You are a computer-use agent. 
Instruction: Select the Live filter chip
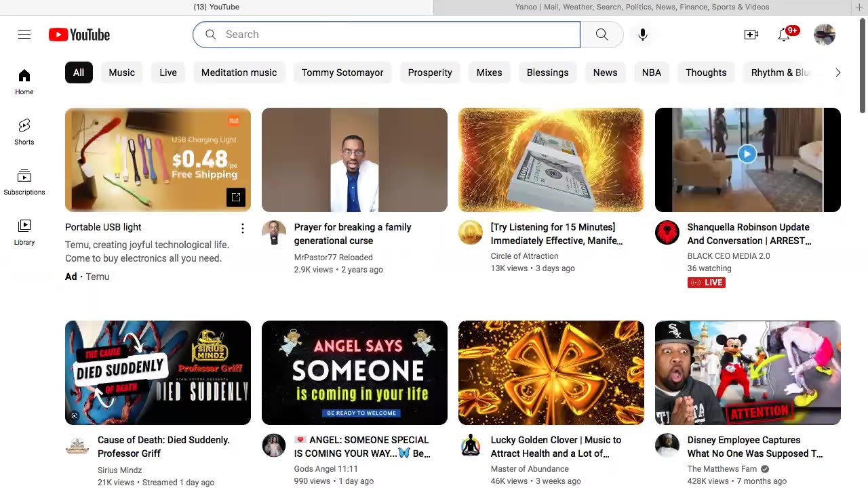pyautogui.click(x=168, y=73)
